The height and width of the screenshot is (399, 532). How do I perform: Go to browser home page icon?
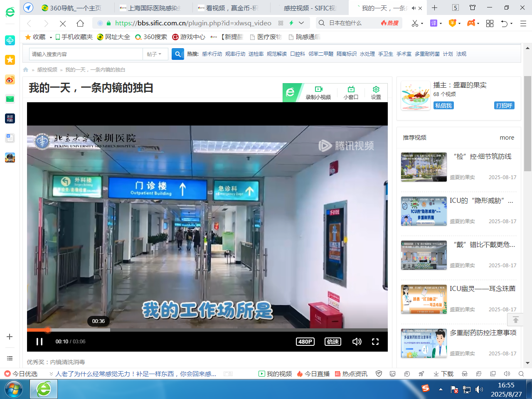click(x=80, y=23)
